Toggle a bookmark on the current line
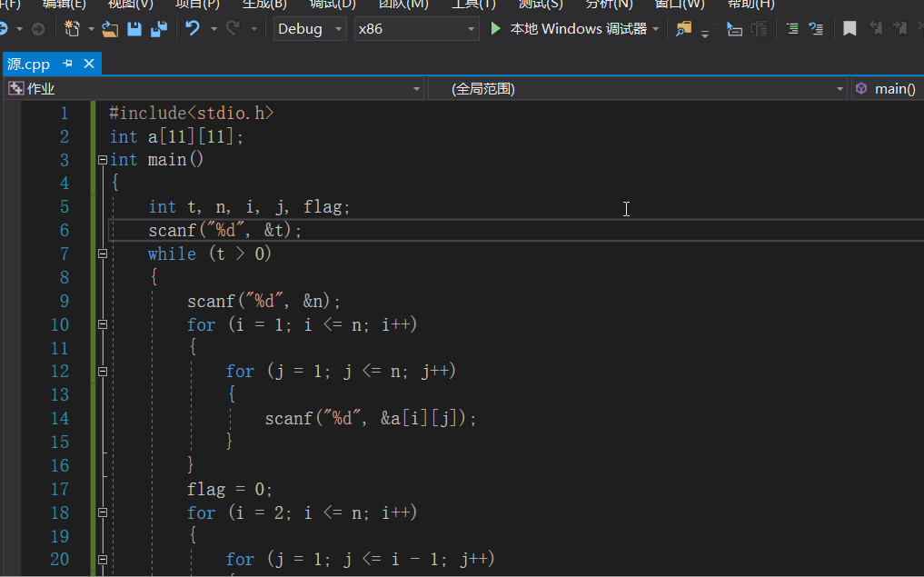The height and width of the screenshot is (577, 924). 849,28
